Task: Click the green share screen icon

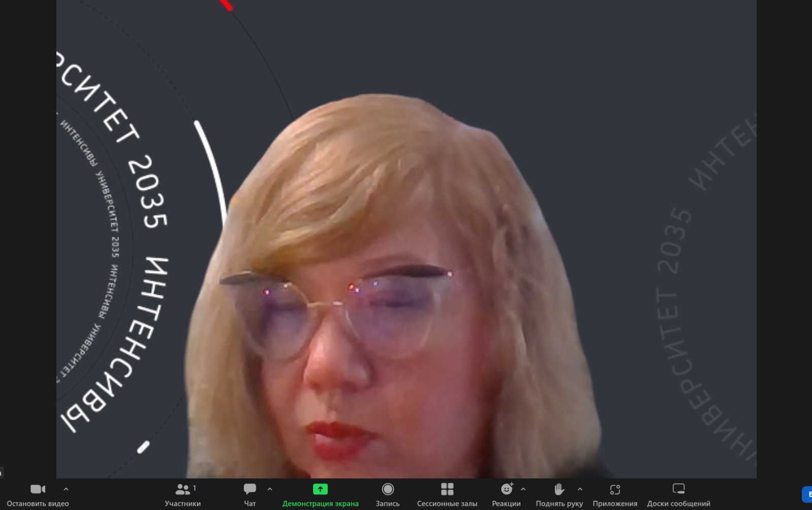Action: pyautogui.click(x=320, y=489)
